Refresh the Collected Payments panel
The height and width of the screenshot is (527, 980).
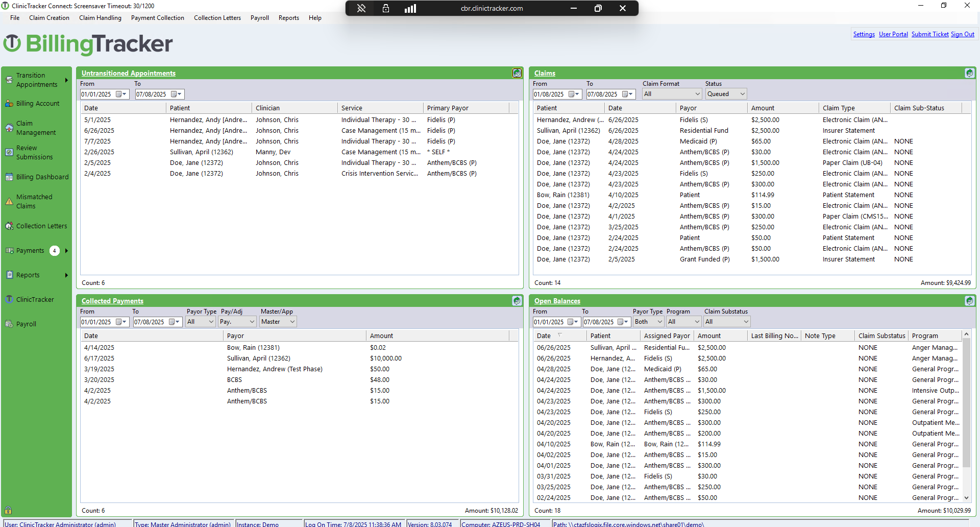(x=517, y=301)
